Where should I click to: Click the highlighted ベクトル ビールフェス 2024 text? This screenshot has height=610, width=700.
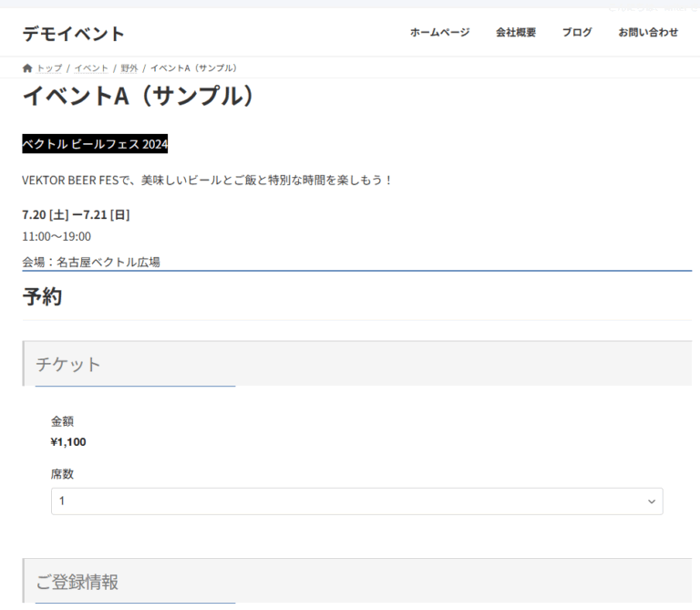click(x=96, y=144)
